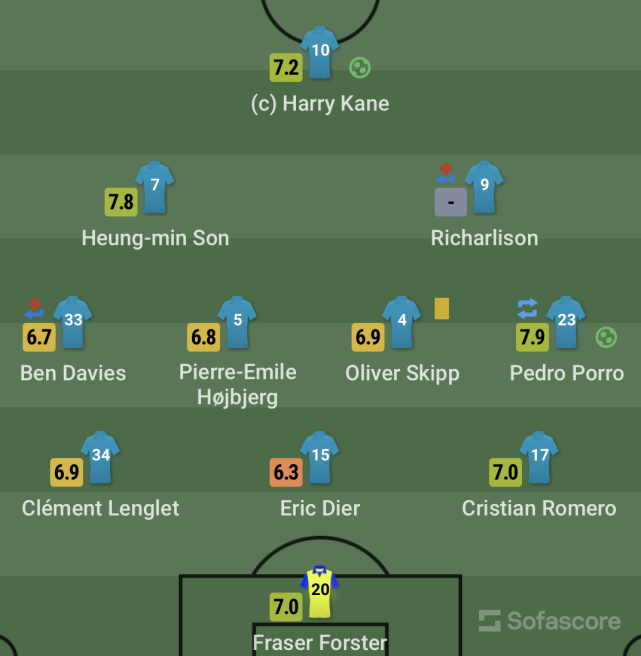641x656 pixels.
Task: Open Clément Lenglet's player name
Action: (x=100, y=508)
